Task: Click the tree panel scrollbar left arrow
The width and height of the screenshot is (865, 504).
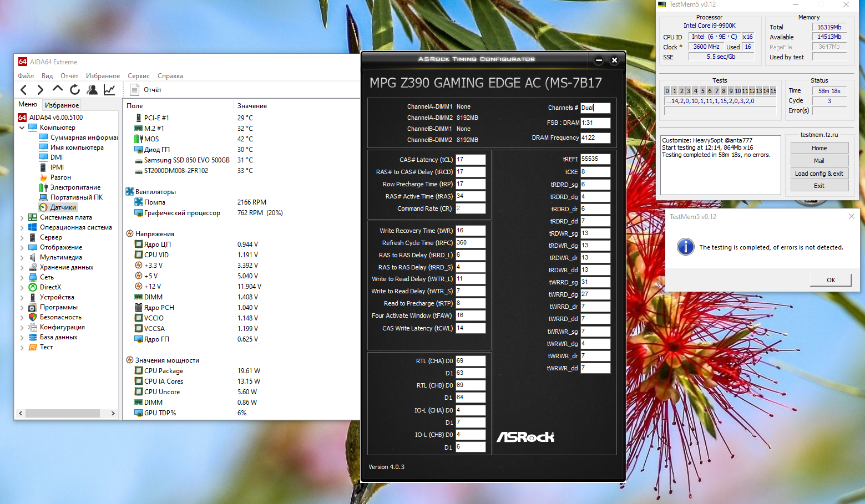Action: 21,413
